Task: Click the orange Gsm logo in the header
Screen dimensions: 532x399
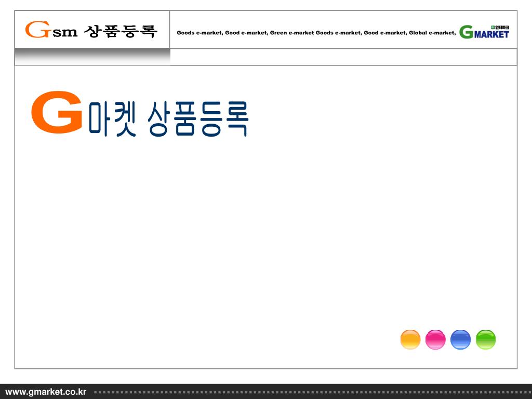Action: [x=51, y=30]
